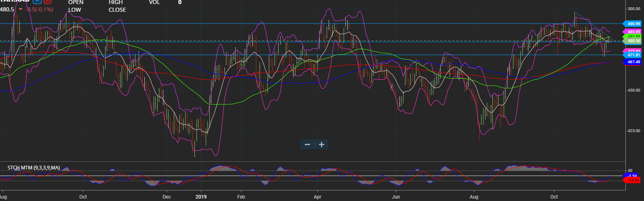Select the -33.54 red stochastic value tag
The height and width of the screenshot is (201, 644).
633,180
